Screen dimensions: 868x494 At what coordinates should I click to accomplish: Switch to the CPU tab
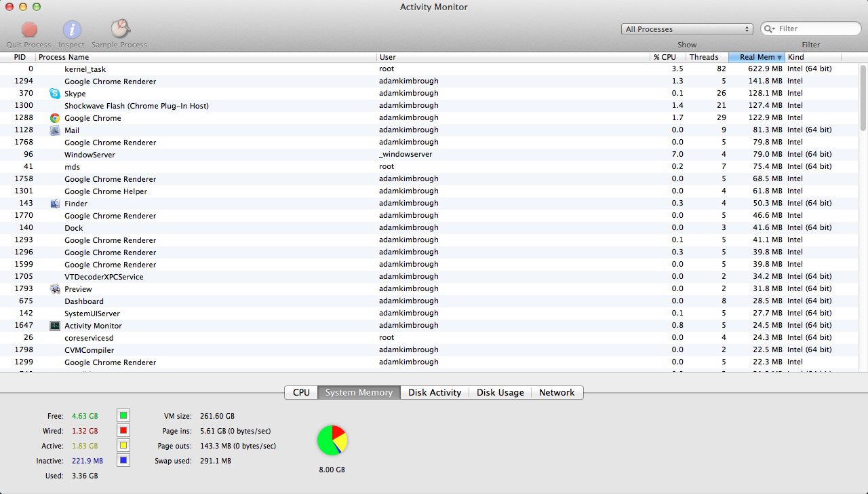point(302,392)
